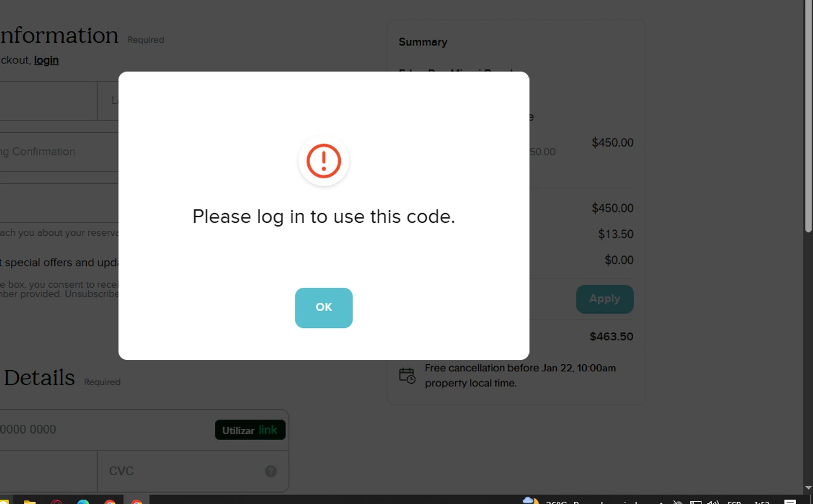813x504 pixels.
Task: Click the red exclamation warning icon
Action: click(324, 160)
